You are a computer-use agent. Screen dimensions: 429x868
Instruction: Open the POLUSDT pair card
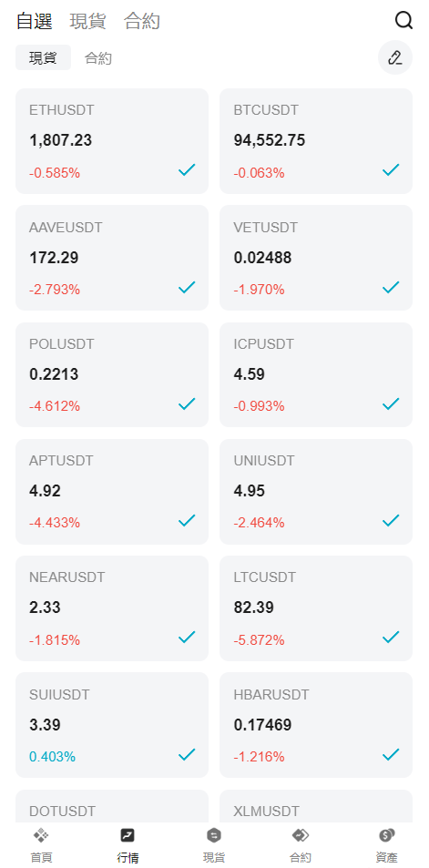112,374
